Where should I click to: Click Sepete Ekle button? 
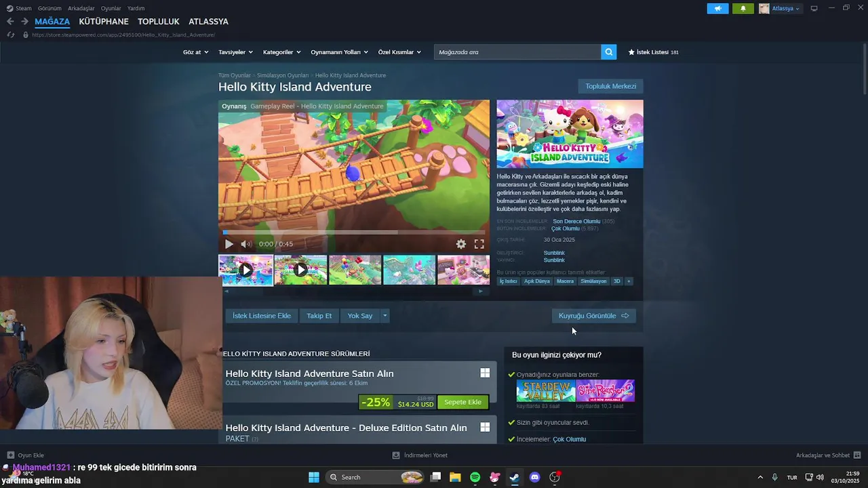coord(462,402)
